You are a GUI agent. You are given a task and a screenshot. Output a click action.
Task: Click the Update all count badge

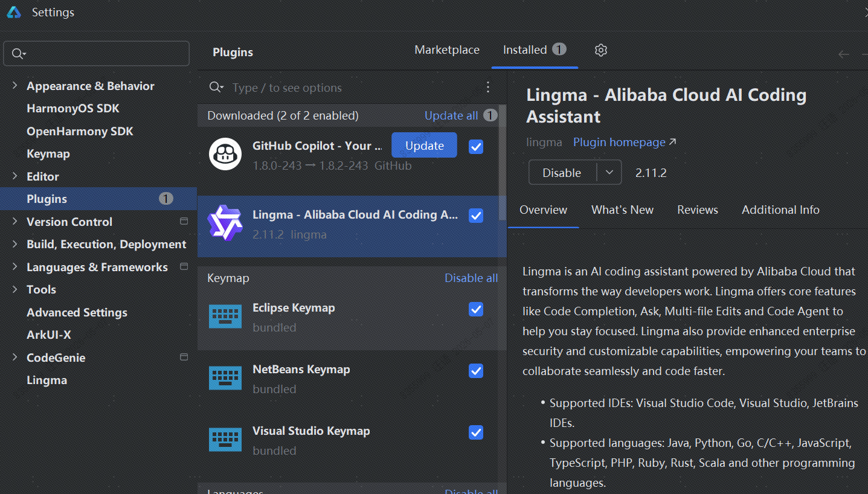point(490,115)
